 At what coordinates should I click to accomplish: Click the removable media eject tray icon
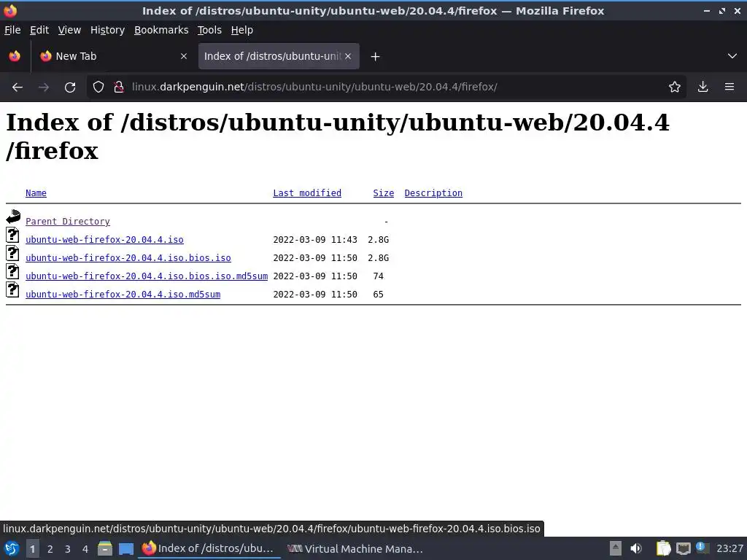click(616, 548)
